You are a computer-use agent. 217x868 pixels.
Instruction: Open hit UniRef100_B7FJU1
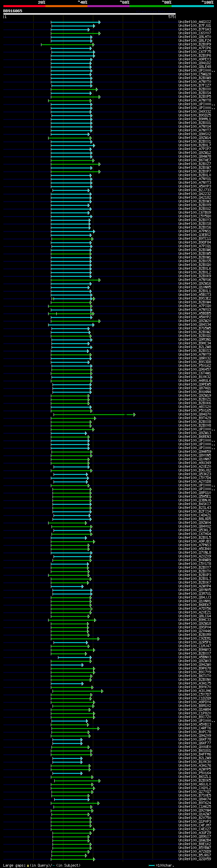pos(195,26)
